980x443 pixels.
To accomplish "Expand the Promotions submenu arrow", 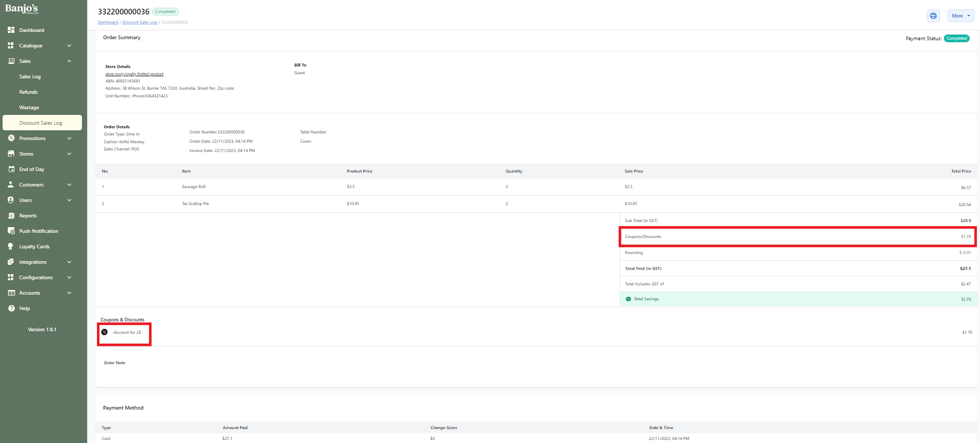I will pyautogui.click(x=69, y=139).
